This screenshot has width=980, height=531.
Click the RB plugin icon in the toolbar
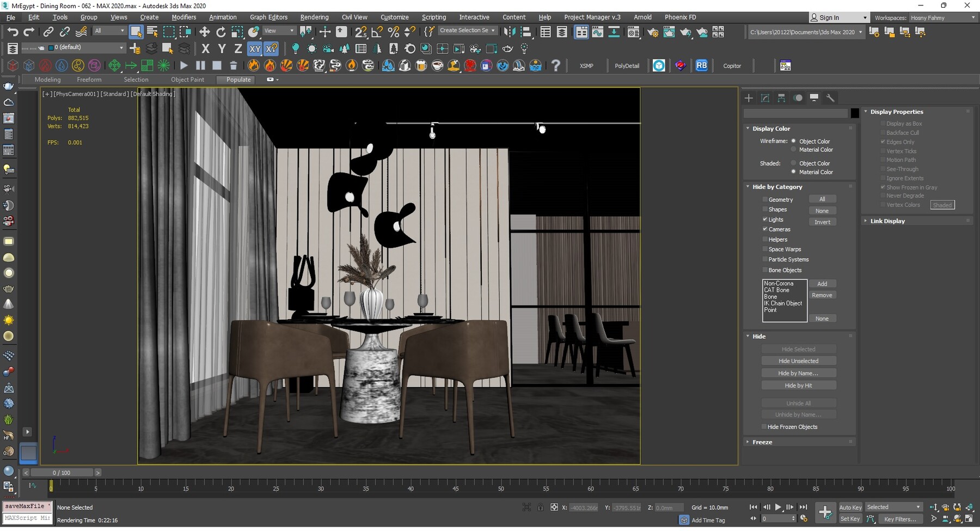pos(701,65)
